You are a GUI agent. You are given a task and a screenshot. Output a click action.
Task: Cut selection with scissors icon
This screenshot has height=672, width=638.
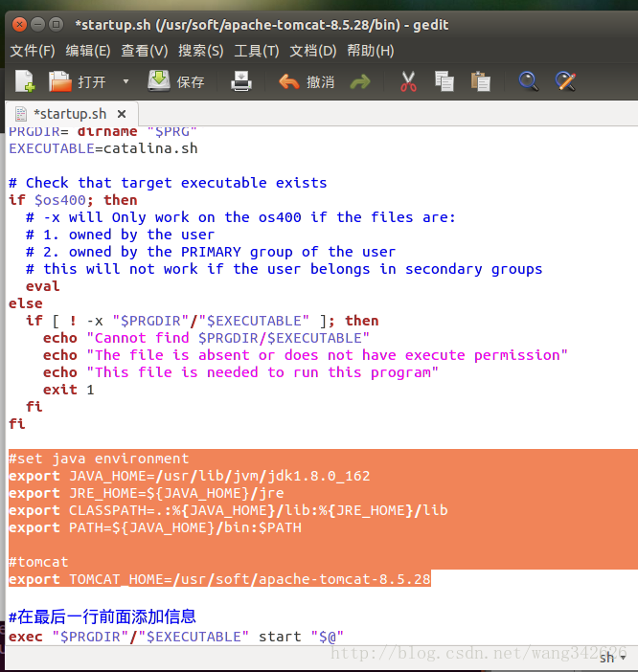pyautogui.click(x=408, y=81)
